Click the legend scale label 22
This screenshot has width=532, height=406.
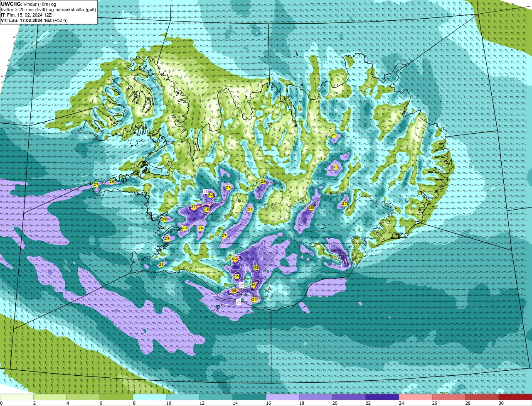tap(368, 403)
